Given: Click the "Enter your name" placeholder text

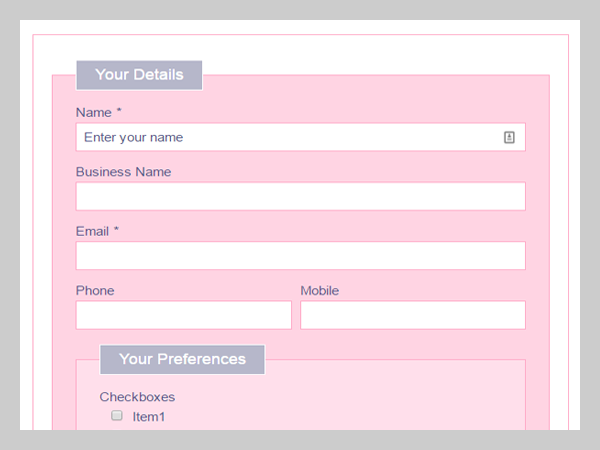Looking at the screenshot, I should click(133, 137).
